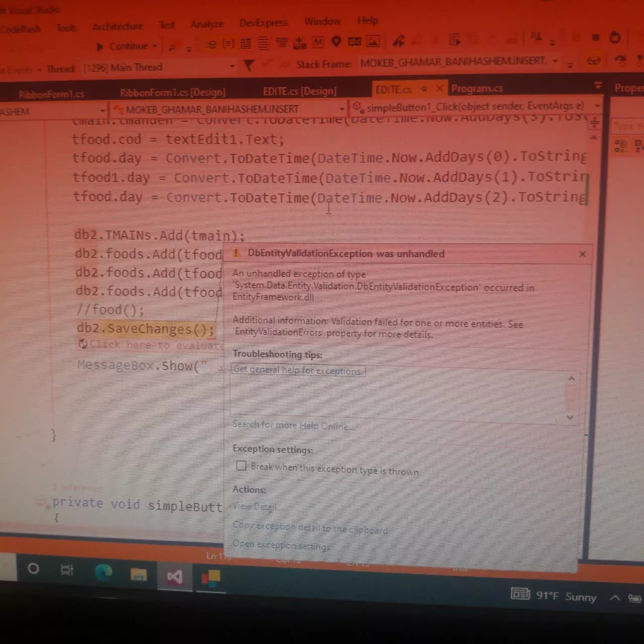Click the troubleshooting tips scroll up arrow
This screenshot has width=644, height=644.
571,378
